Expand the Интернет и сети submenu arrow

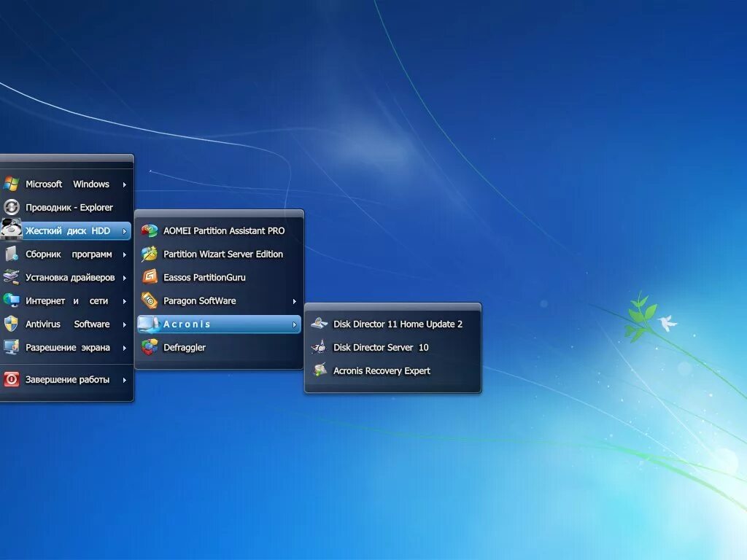tap(124, 301)
